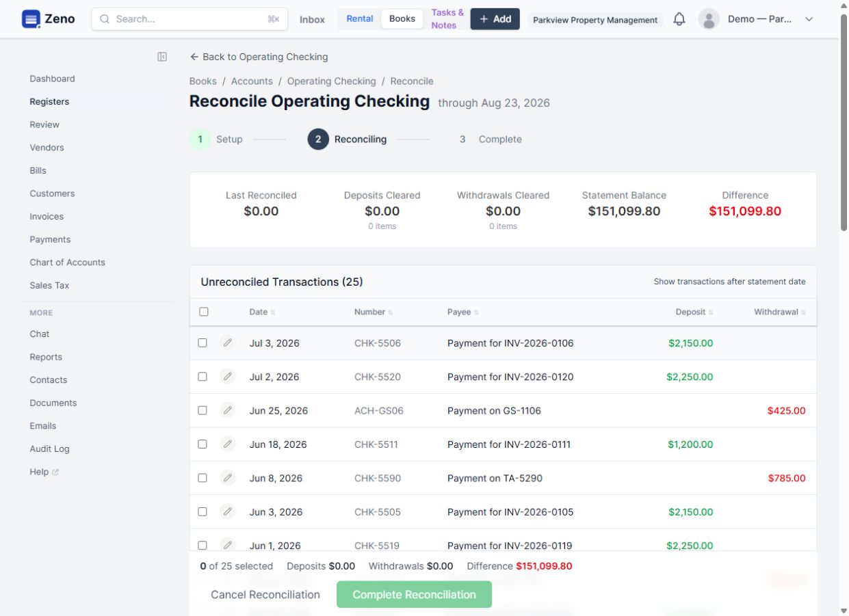Focus the Search input field

190,19
